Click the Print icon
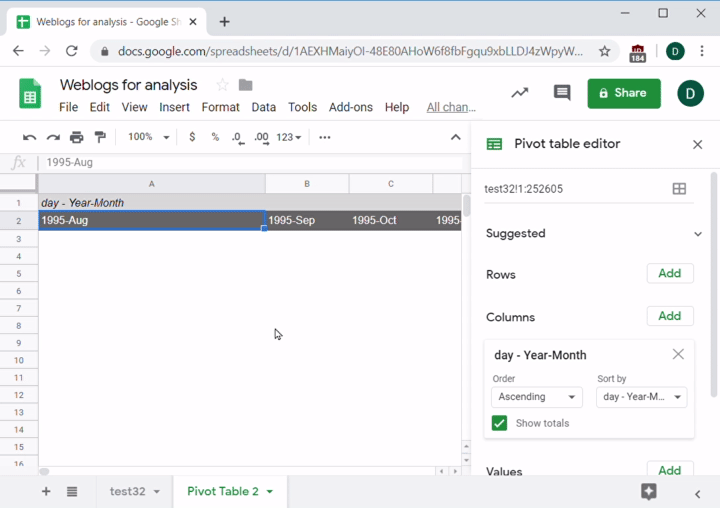Screen dimensions: 720x508 [77, 137]
